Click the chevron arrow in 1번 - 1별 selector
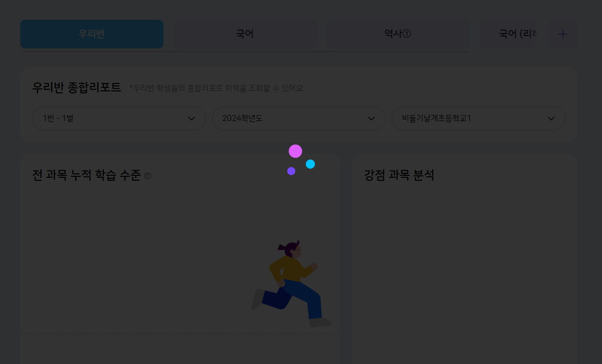Image resolution: width=602 pixels, height=364 pixels. (x=192, y=119)
